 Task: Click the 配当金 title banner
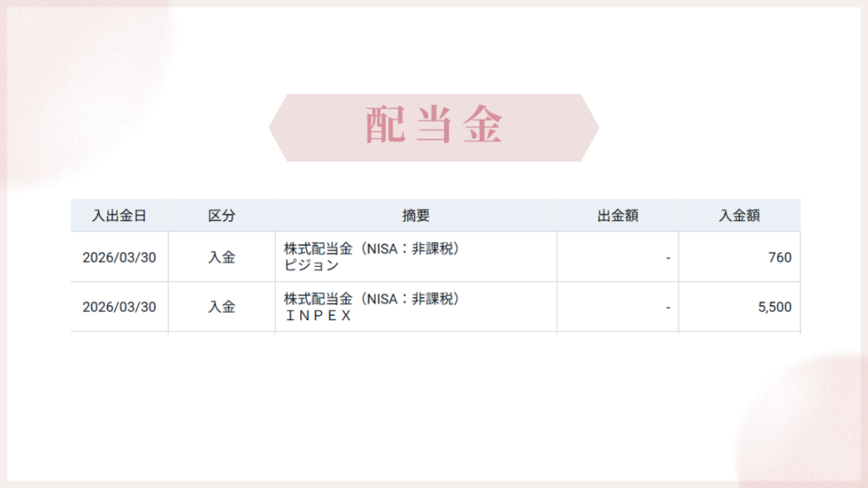point(433,127)
